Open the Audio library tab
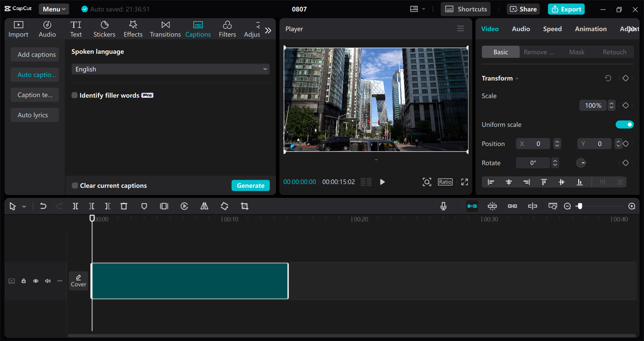 (x=47, y=29)
